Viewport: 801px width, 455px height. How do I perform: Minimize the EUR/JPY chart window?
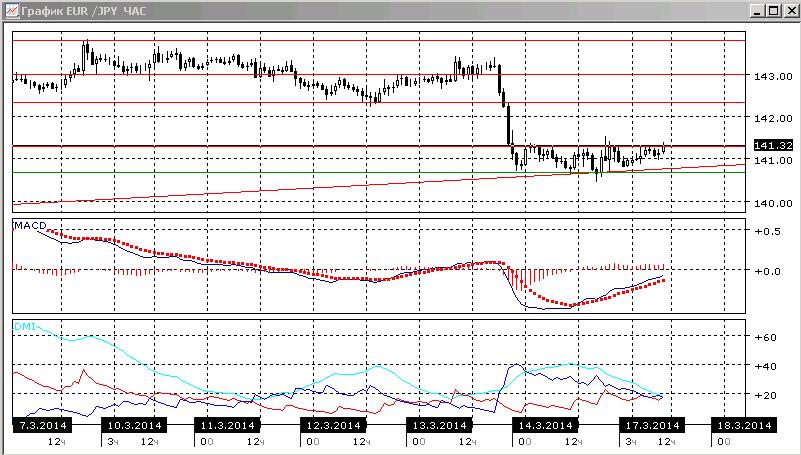click(x=758, y=11)
